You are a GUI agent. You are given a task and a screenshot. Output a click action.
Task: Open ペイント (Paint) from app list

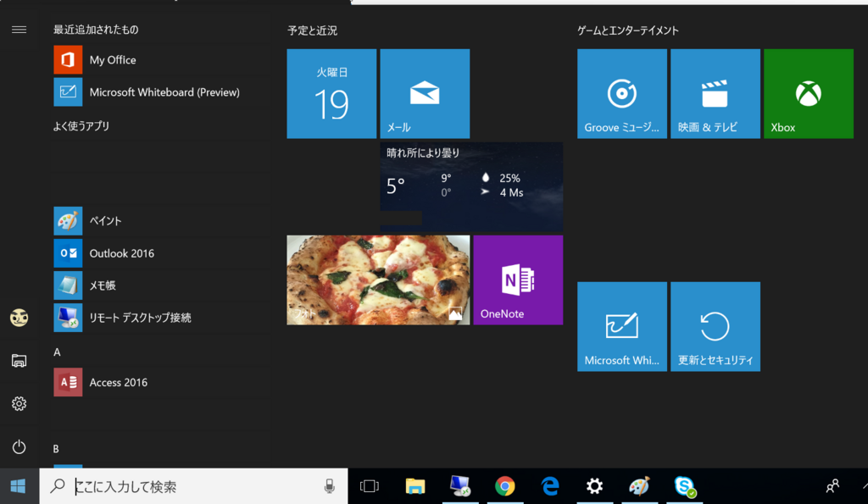162,221
